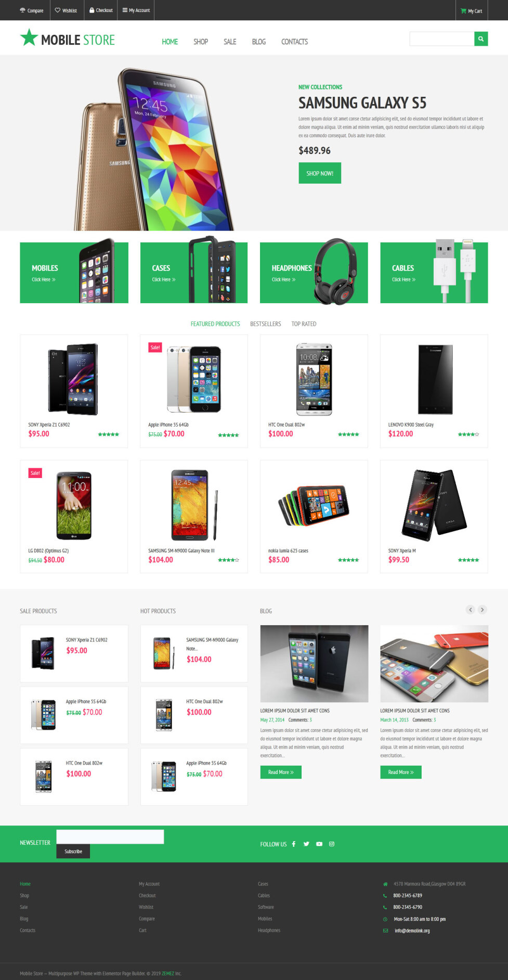Click the Facebook follow icon
The height and width of the screenshot is (980, 508).
(294, 844)
